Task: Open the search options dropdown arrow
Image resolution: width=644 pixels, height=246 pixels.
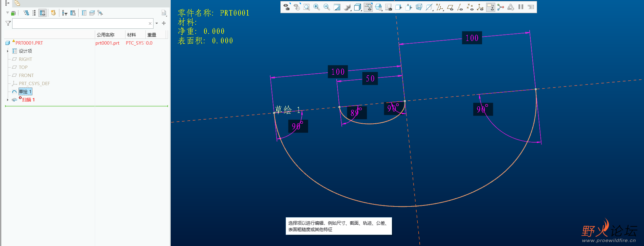Action: pyautogui.click(x=157, y=23)
